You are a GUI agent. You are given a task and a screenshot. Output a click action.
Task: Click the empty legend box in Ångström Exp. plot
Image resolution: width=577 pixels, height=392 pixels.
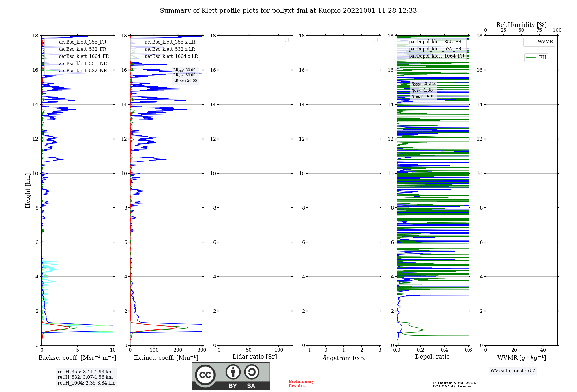376,40
